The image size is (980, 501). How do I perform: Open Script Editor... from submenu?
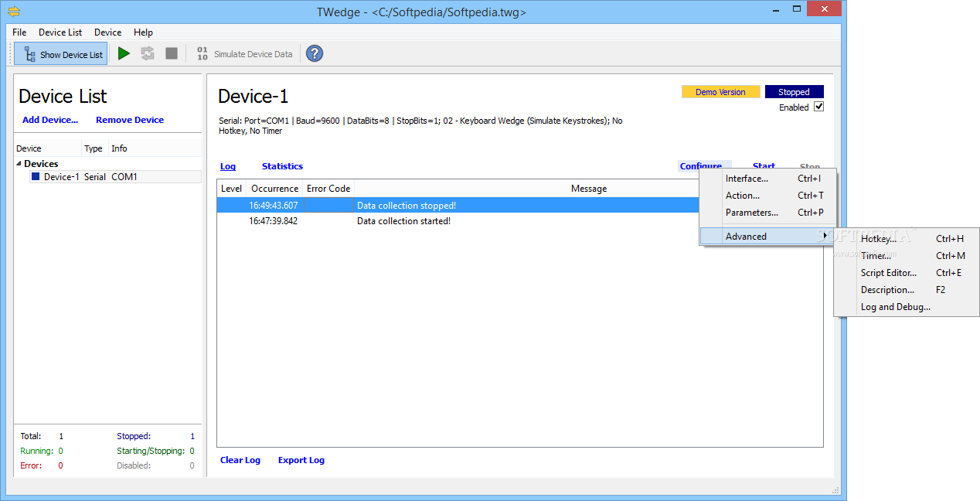[906, 273]
